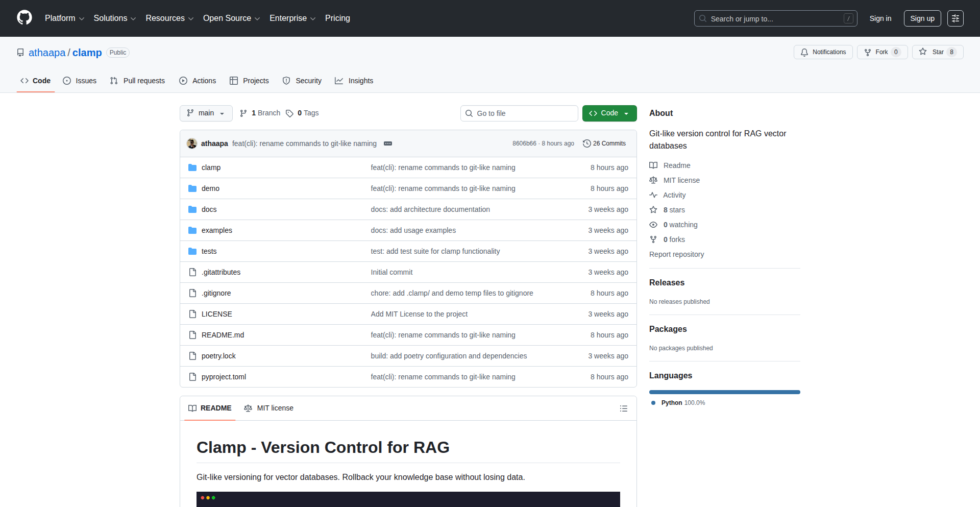Click the Go to file search field
Viewport: 980px width, 507px height.
pos(519,113)
